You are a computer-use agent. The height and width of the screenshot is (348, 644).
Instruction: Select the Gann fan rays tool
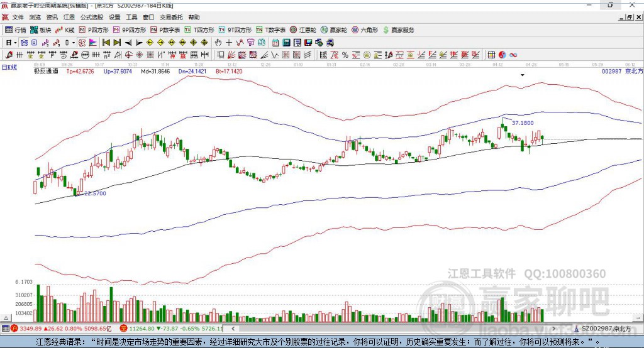(231, 55)
